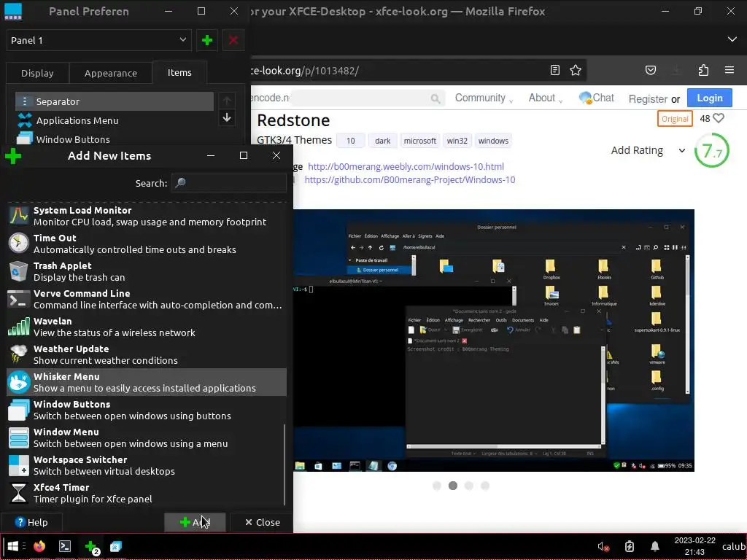Open the Register link

[648, 99]
